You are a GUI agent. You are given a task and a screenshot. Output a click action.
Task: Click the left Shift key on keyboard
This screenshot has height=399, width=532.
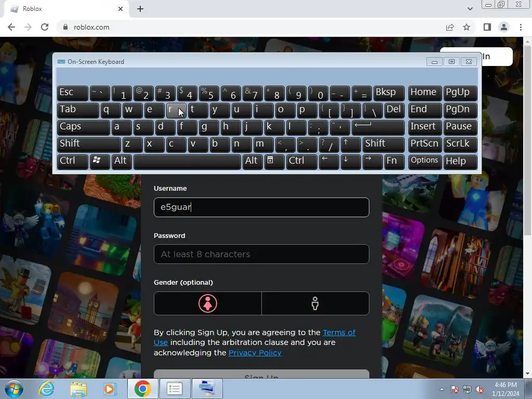point(89,144)
